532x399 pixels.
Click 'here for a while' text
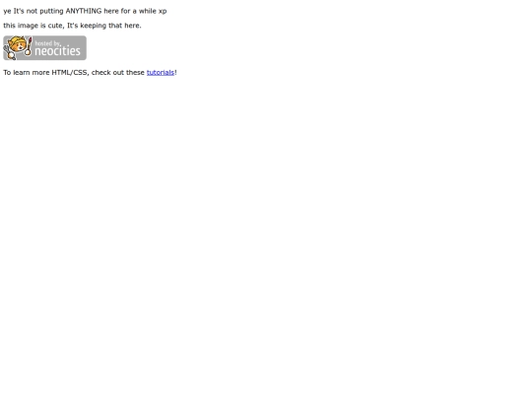click(x=130, y=11)
